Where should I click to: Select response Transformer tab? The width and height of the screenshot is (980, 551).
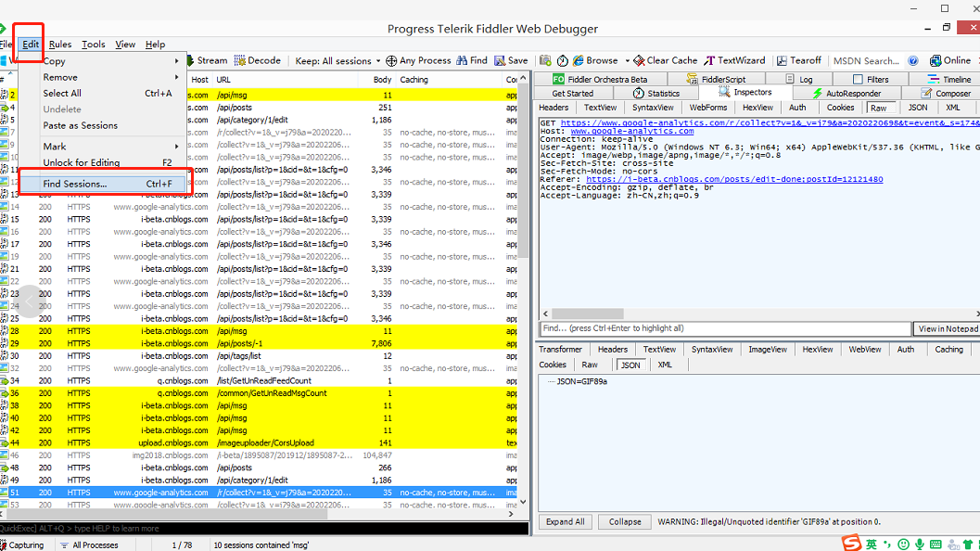click(x=561, y=350)
